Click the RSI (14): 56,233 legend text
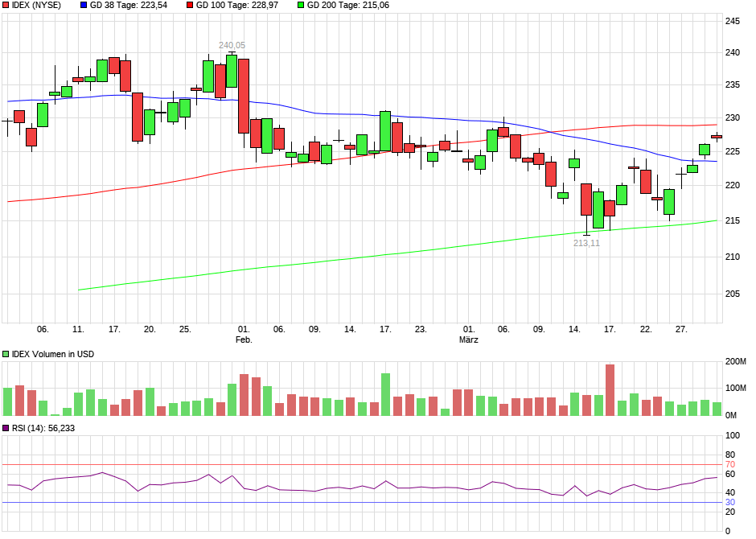 pos(44,429)
